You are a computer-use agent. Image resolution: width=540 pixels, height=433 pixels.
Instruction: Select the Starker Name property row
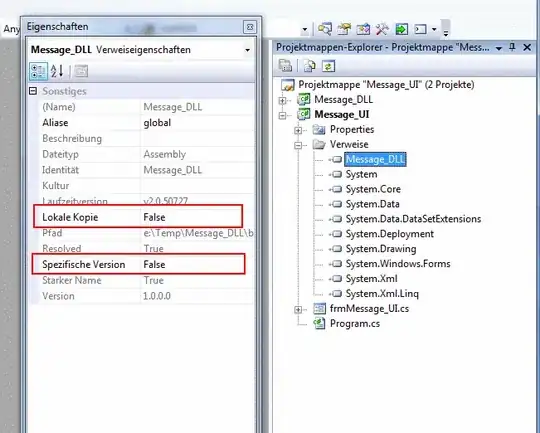(x=142, y=280)
